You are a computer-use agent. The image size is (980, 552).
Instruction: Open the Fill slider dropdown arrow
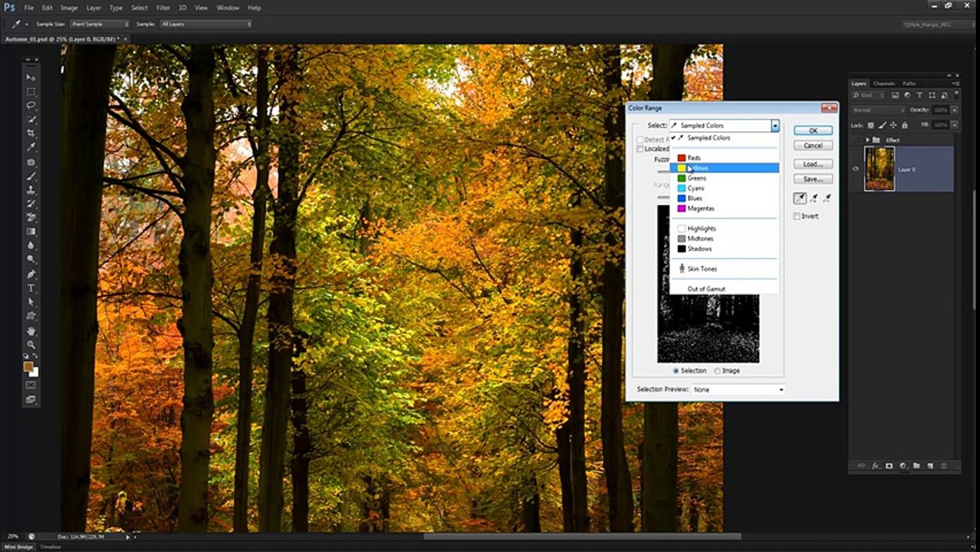click(955, 125)
